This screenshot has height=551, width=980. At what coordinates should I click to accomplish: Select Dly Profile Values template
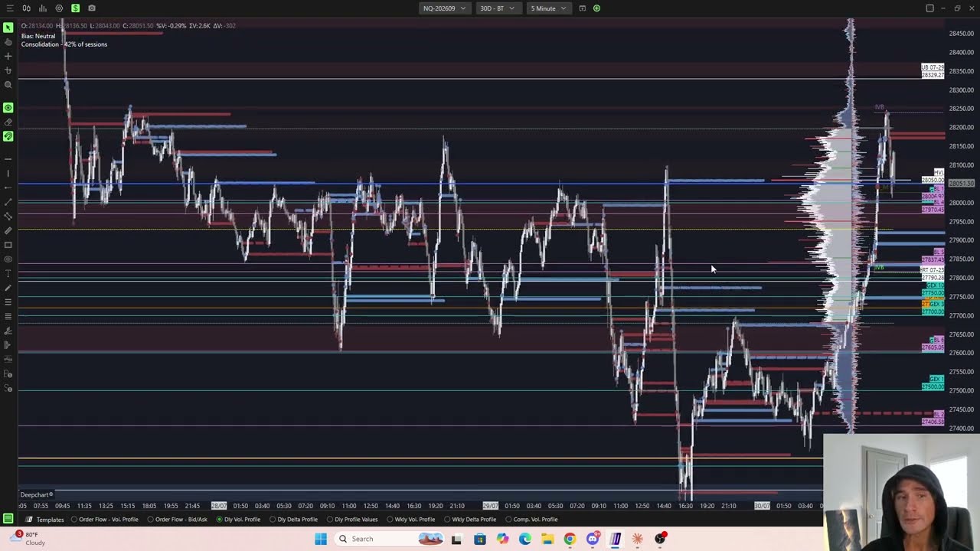(352, 520)
